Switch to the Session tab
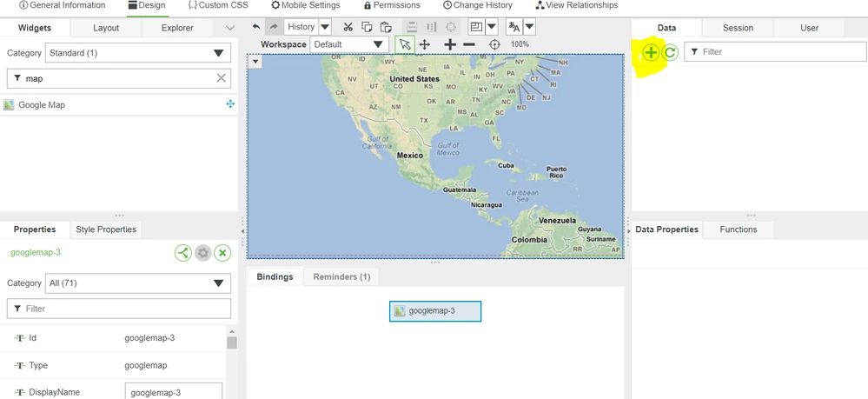 738,28
